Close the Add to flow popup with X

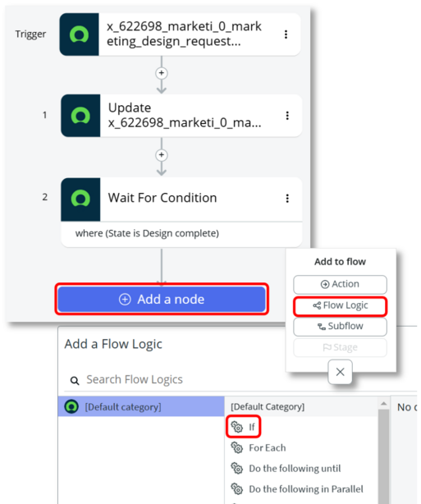coord(340,372)
